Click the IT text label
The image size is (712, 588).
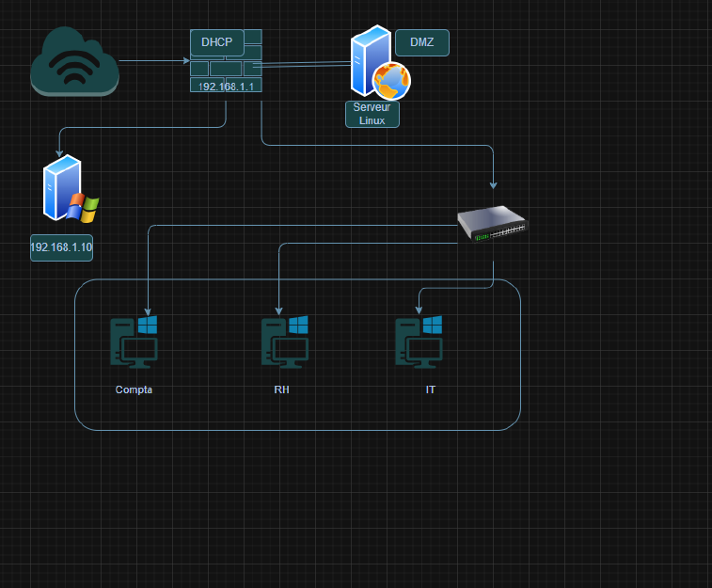coord(431,389)
